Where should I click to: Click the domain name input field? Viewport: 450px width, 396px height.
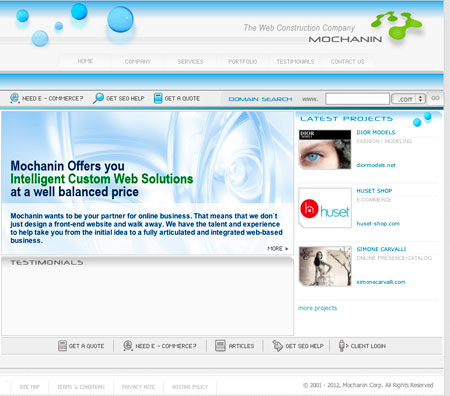pyautogui.click(x=357, y=99)
